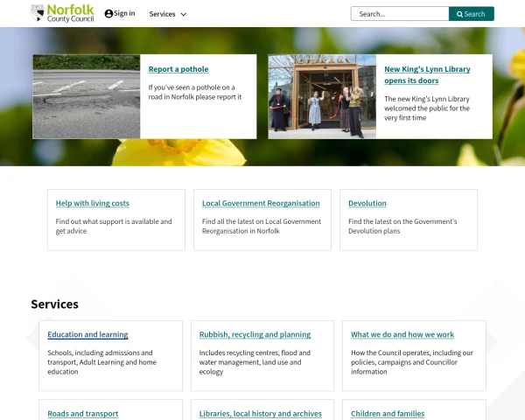Go to Rubbish, recycling and planning
The width and height of the screenshot is (525, 420).
[x=255, y=334]
